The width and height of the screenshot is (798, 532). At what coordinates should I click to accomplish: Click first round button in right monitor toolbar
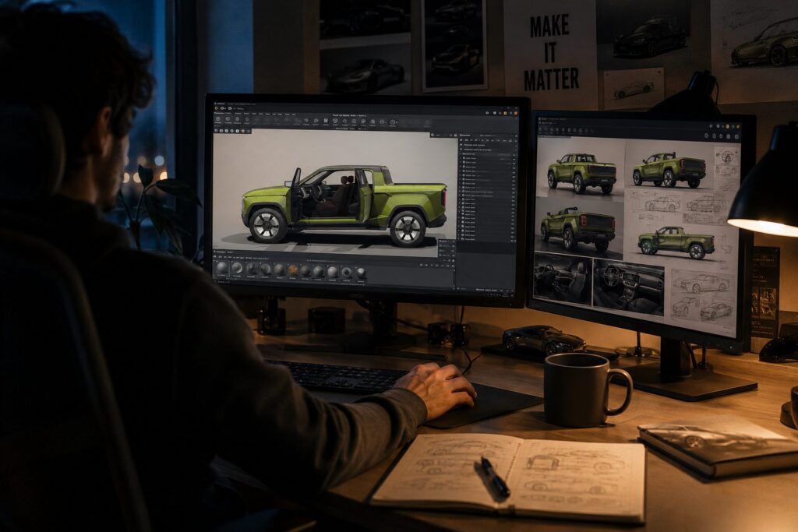pos(706,136)
